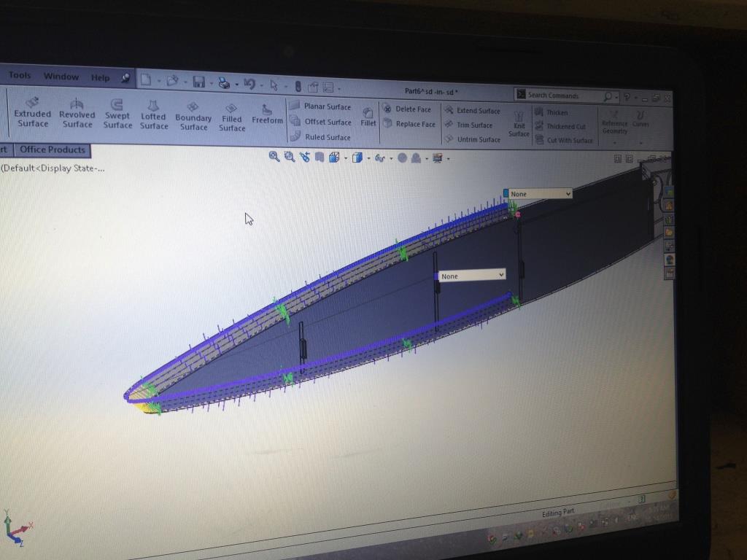Open the arrow next to Undo
Viewport: 747px width, 560px height.
[x=262, y=86]
